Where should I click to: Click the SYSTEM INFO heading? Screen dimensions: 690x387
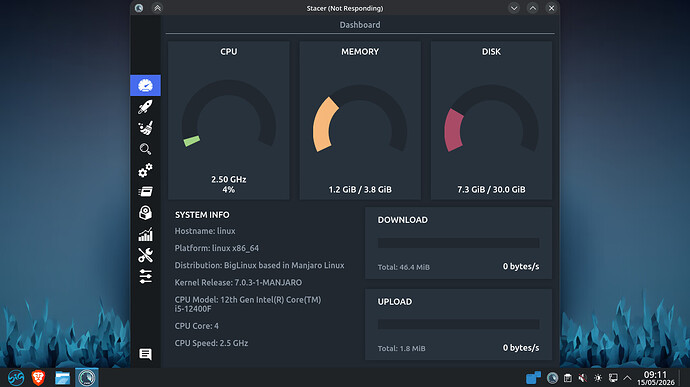click(202, 214)
